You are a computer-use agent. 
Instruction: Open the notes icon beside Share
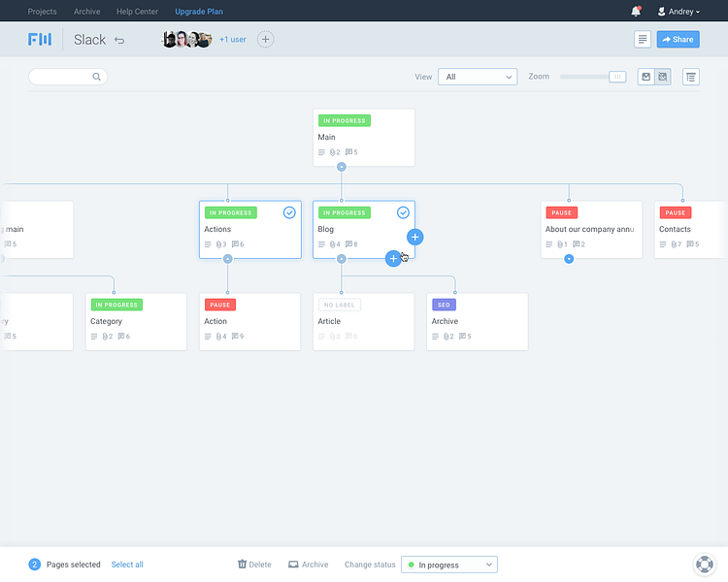click(643, 40)
